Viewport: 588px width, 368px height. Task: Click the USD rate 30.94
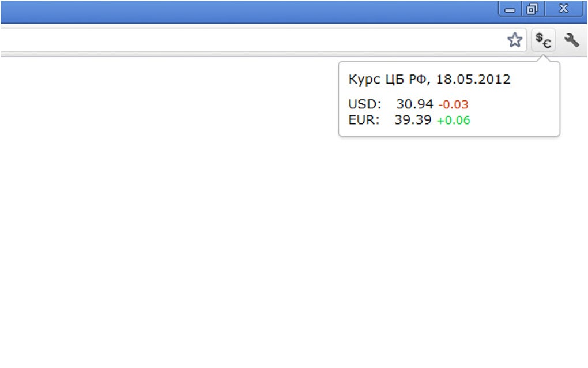tap(414, 104)
